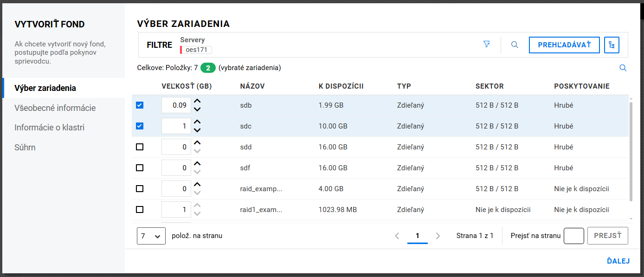Go to previous page arrow
644x277 pixels.
[x=397, y=236]
